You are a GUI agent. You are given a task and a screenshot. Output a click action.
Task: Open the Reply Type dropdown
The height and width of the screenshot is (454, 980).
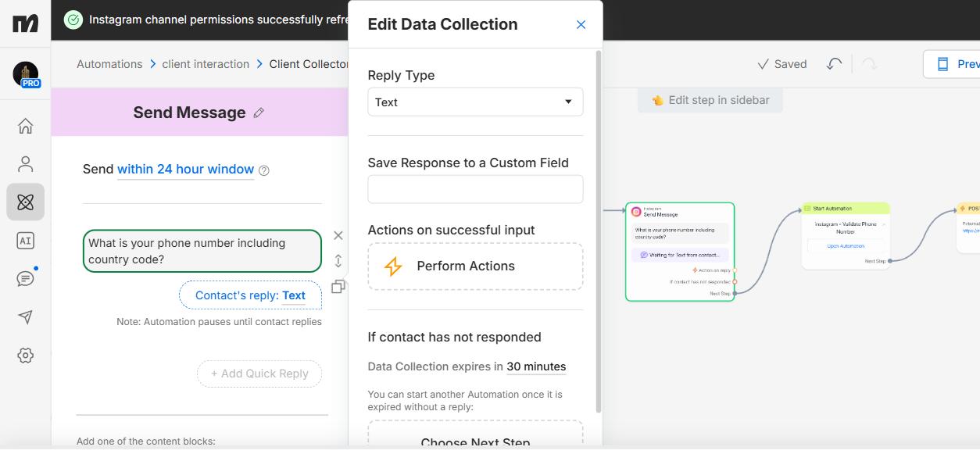point(475,102)
